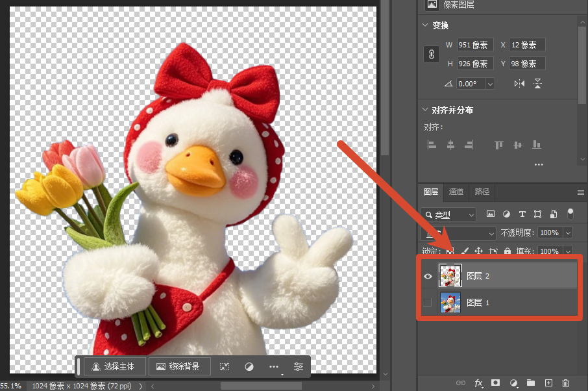The image size is (588, 391).
Task: Open more align options (three dots)
Action: click(x=539, y=164)
